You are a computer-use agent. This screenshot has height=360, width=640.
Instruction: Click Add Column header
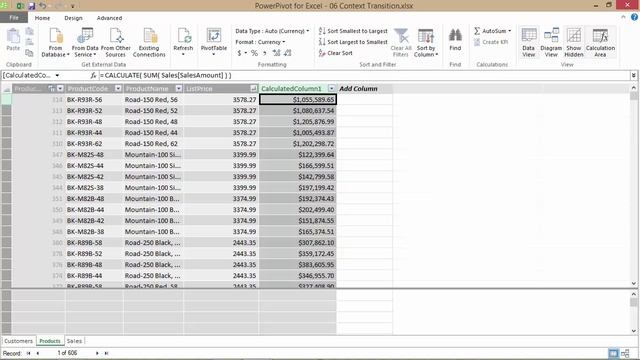point(358,89)
